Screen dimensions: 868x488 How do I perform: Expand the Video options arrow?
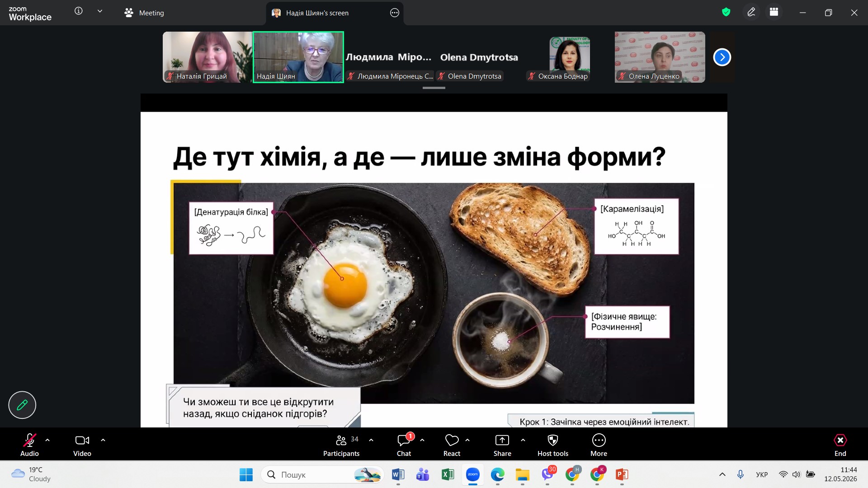pos(103,440)
